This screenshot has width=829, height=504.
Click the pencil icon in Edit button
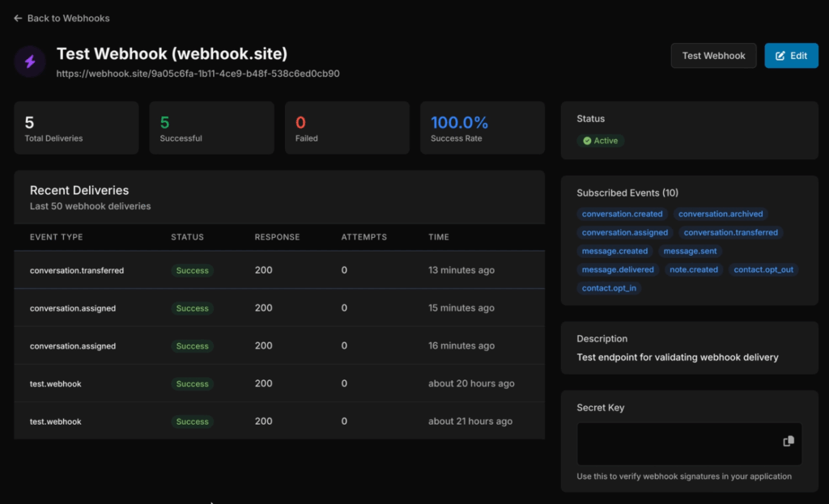coord(780,56)
